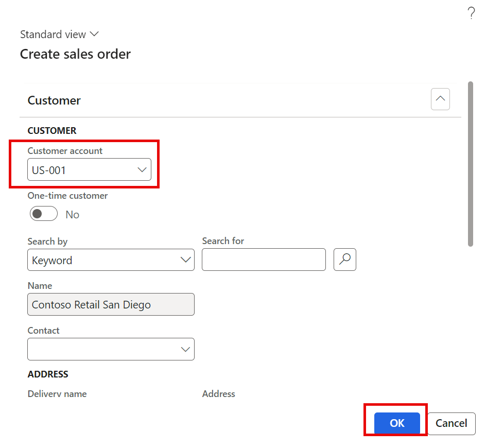Screen dimensions: 486x448
Task: Click the Name field showing Contoso Retail San Diego
Action: pos(111,304)
